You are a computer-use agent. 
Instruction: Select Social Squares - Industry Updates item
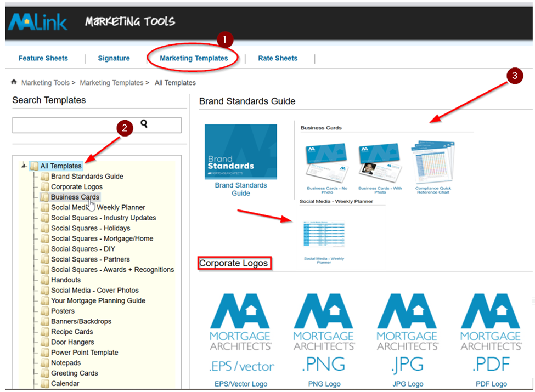click(103, 218)
